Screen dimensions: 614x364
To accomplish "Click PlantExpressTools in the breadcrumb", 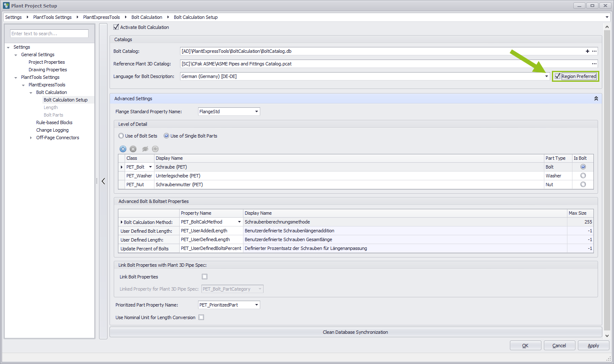I will 102,17.
